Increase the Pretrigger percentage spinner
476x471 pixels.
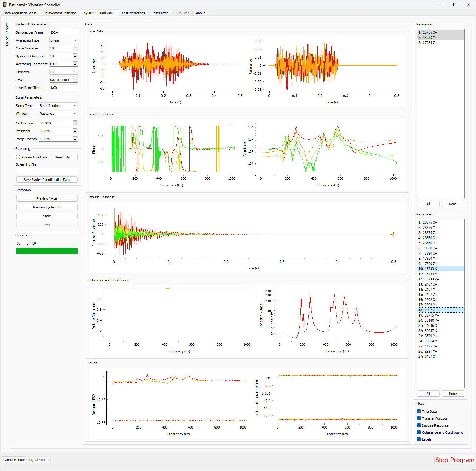coord(75,130)
